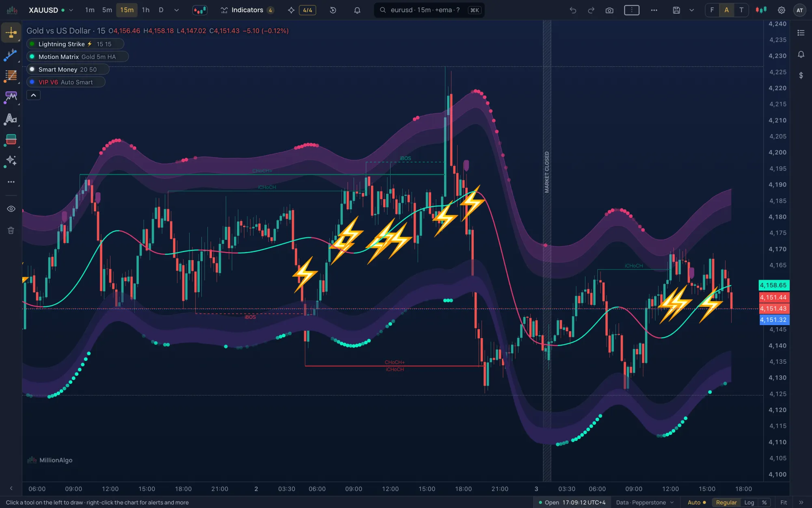The image size is (812, 508).
Task: Redo the last action
Action: pos(591,10)
